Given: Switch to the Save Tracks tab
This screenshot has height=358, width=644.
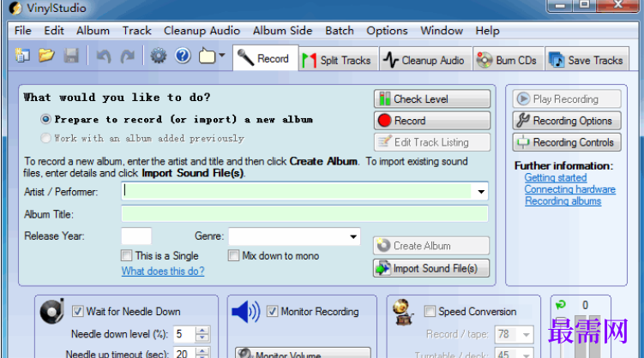Looking at the screenshot, I should click(x=587, y=60).
